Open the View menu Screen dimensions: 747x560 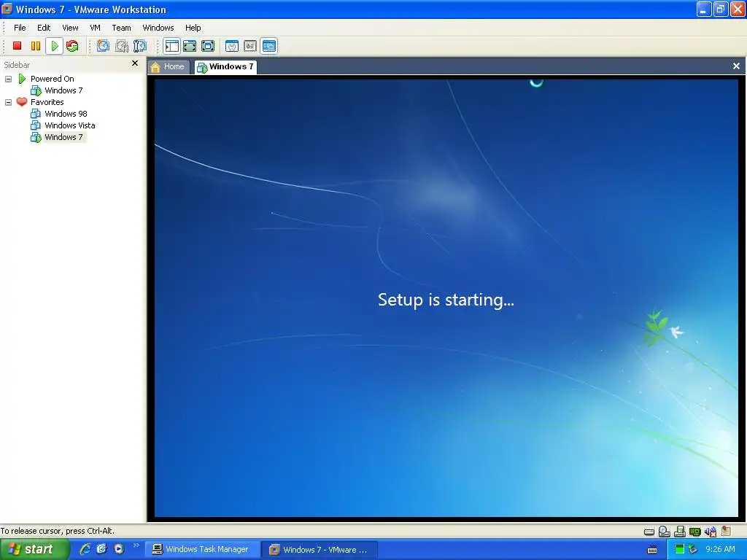[70, 28]
